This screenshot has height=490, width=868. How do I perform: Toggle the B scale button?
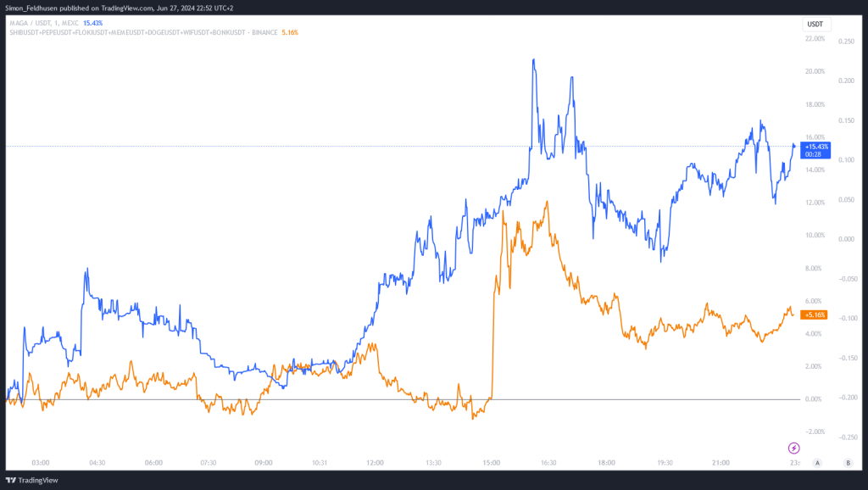[848, 463]
